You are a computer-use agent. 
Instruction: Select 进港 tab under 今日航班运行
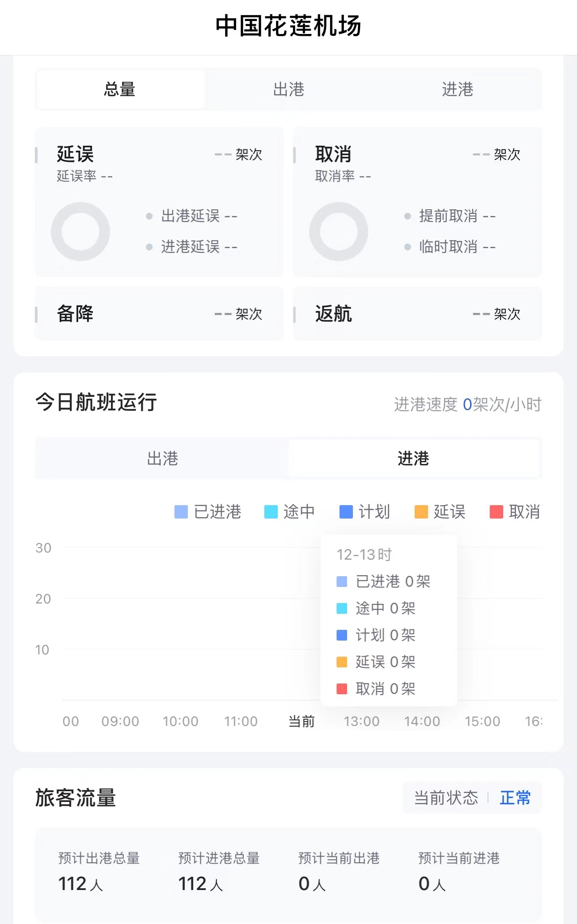(x=413, y=459)
